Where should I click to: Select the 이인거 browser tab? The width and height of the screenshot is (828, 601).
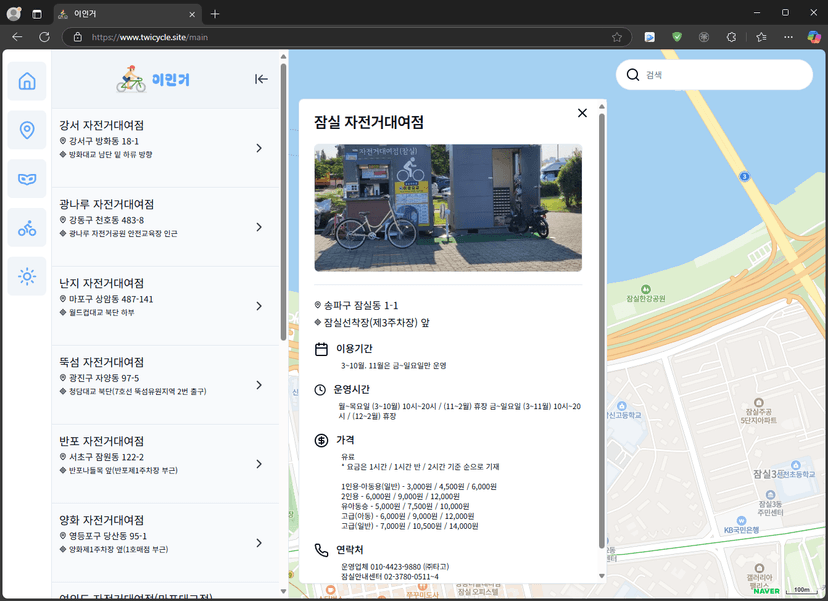tap(127, 14)
